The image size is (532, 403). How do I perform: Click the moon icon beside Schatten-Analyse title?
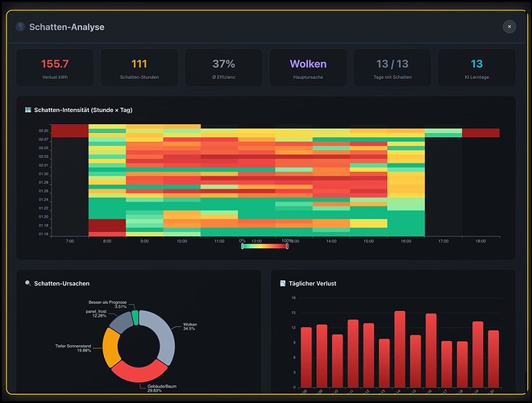[x=20, y=27]
